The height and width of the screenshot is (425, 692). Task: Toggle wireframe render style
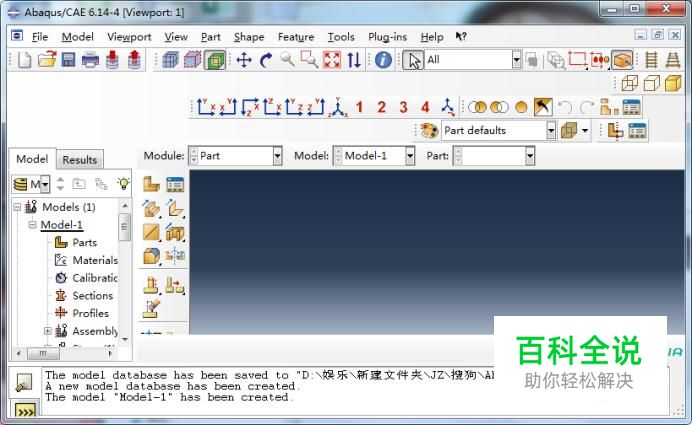[x=630, y=83]
